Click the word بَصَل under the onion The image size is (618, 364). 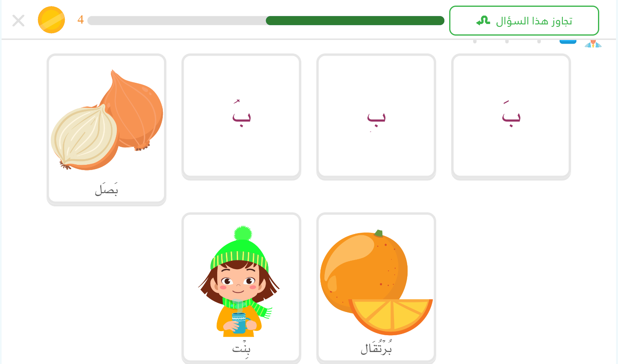(x=106, y=189)
